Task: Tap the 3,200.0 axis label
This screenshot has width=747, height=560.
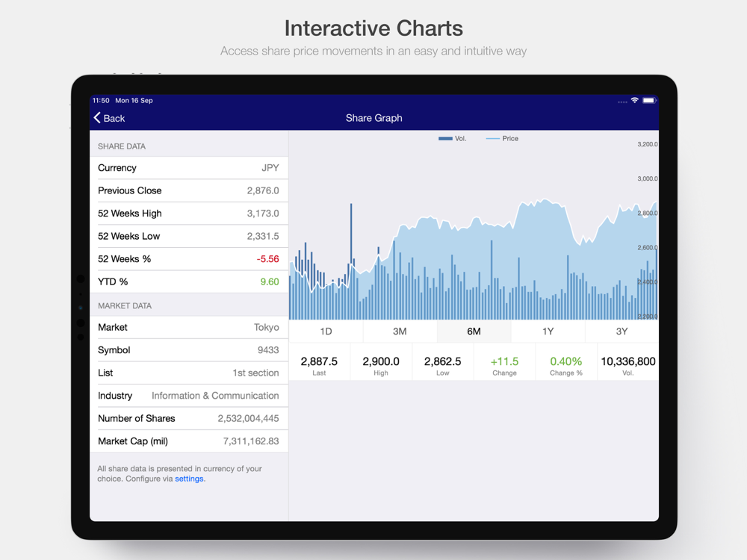Action: 648,144
